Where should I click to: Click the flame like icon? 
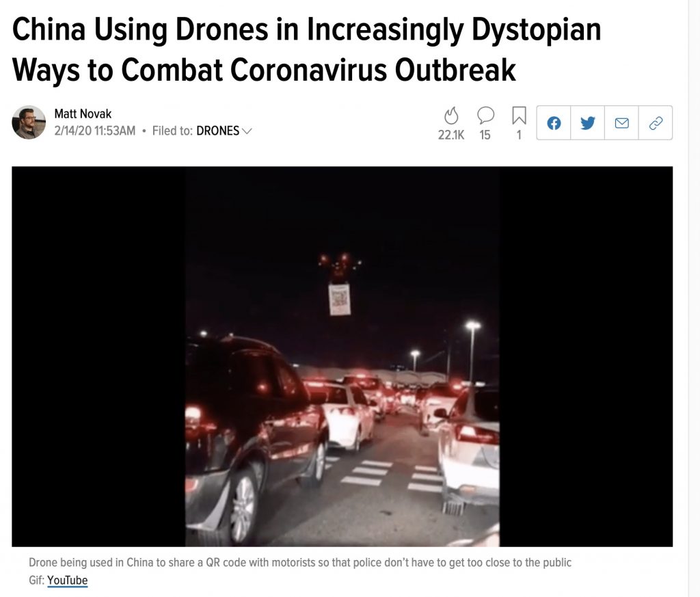[x=451, y=116]
